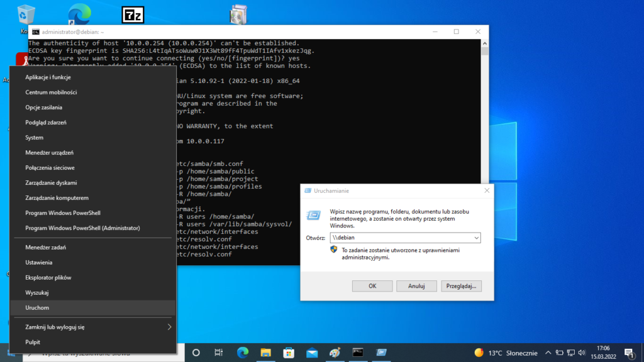Click the Task View taskbar icon
This screenshot has height=362, width=644.
tap(218, 353)
